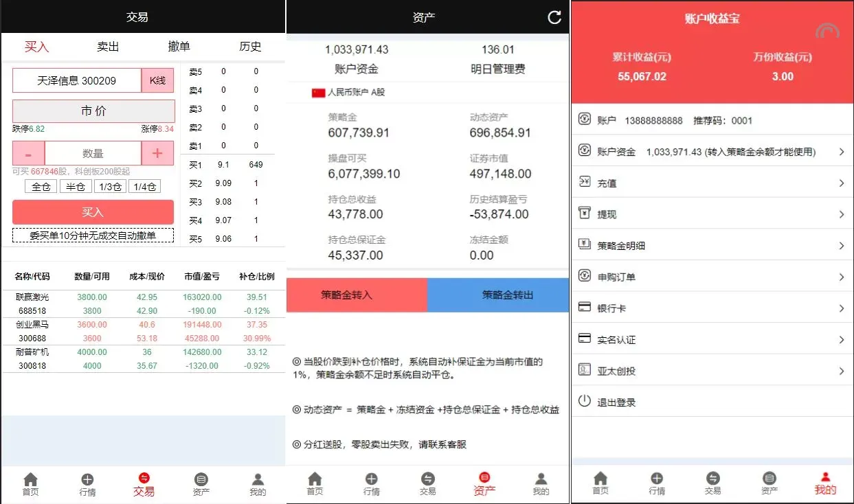
Task: Expand the 提现 row chevron
Action: point(842,214)
